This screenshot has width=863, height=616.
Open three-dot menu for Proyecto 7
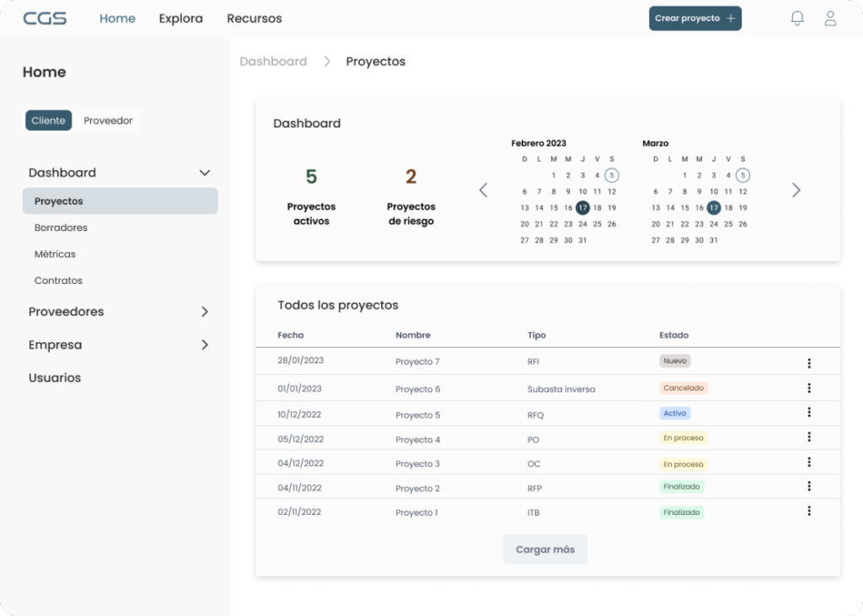(x=809, y=363)
